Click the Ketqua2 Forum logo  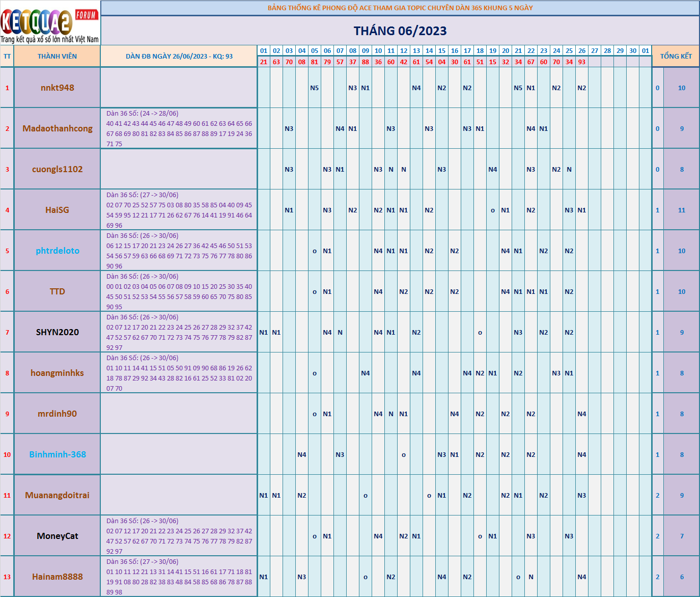50,23
